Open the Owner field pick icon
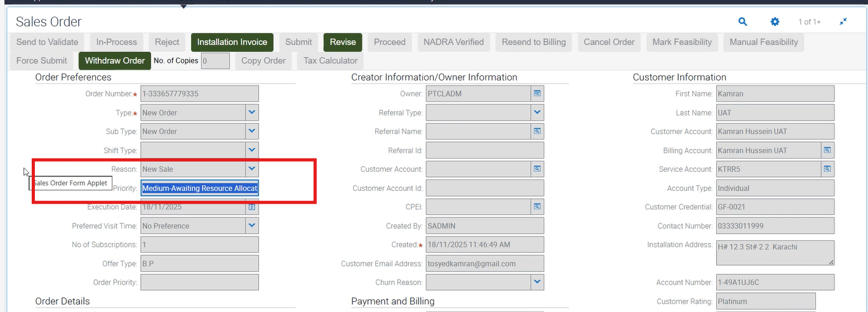The width and height of the screenshot is (868, 312). (x=537, y=94)
